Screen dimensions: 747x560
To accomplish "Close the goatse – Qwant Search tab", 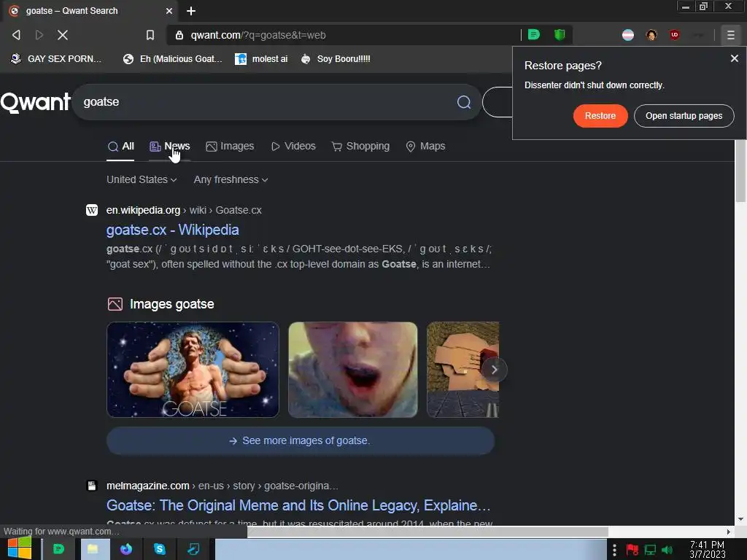I will tap(169, 10).
